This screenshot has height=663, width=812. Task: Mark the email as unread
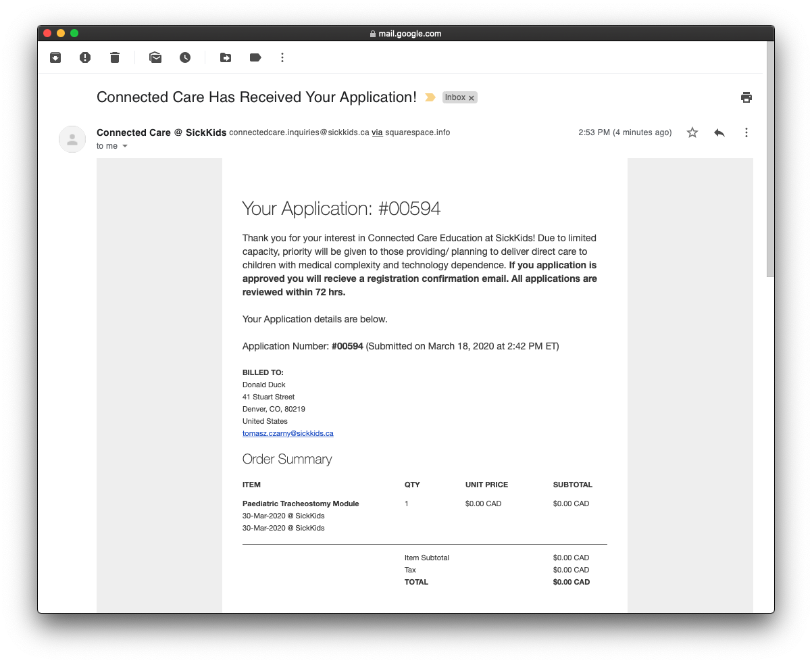[x=155, y=57]
